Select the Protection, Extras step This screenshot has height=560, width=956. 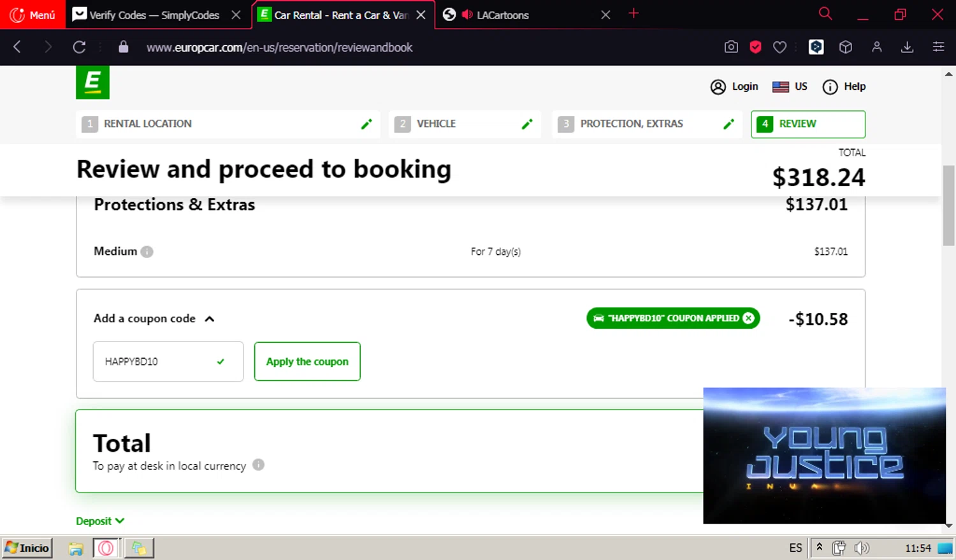[647, 124]
